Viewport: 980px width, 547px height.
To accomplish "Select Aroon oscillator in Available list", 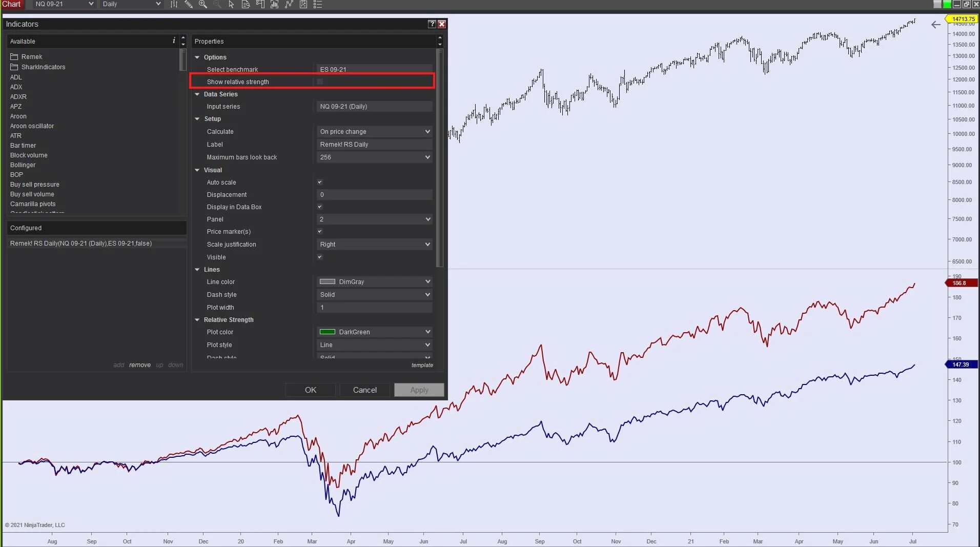I will tap(32, 126).
